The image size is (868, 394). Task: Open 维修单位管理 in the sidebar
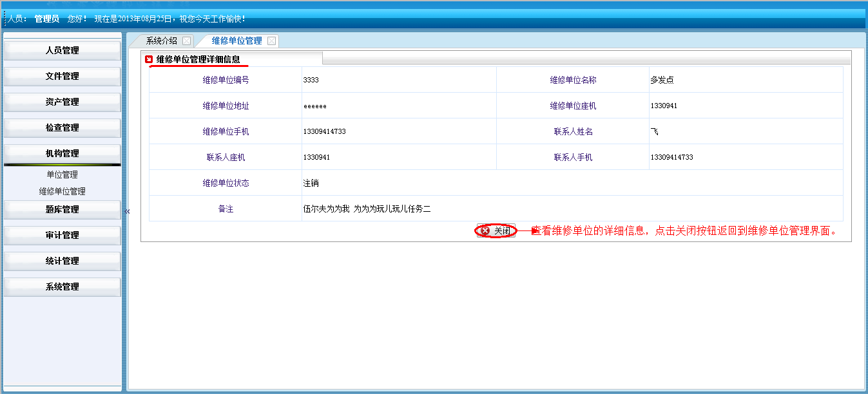point(62,191)
